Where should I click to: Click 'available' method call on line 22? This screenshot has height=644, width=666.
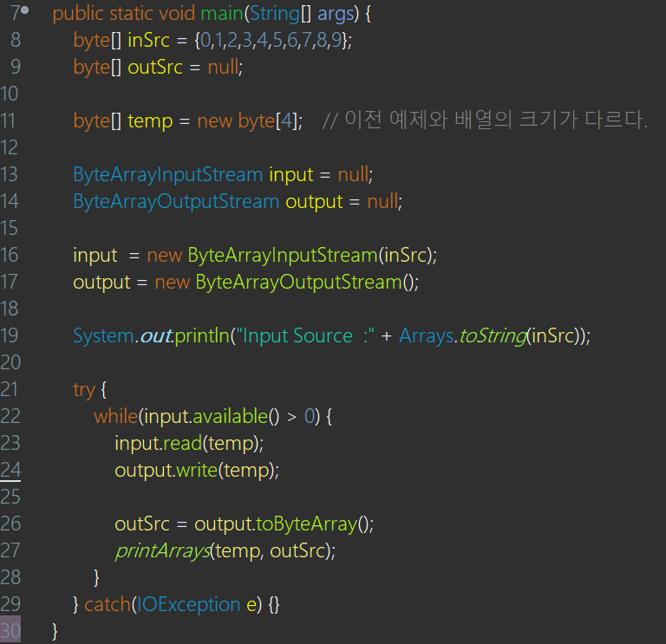pyautogui.click(x=230, y=416)
